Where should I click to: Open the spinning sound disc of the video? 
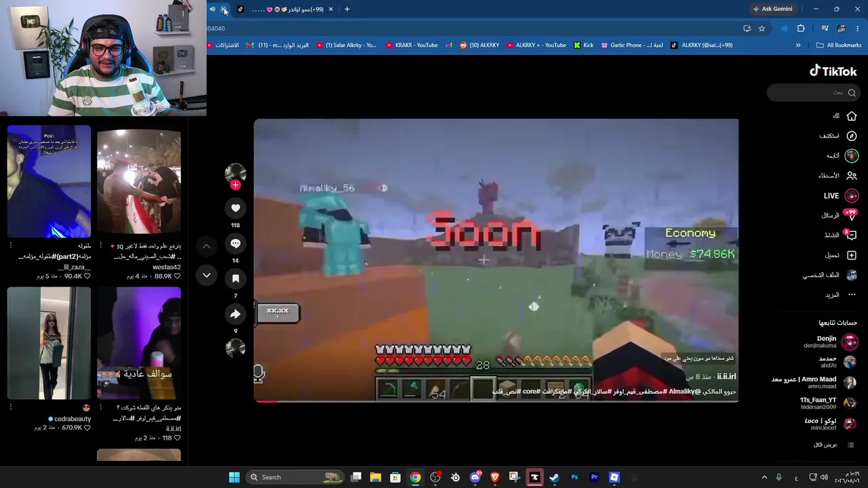(235, 348)
